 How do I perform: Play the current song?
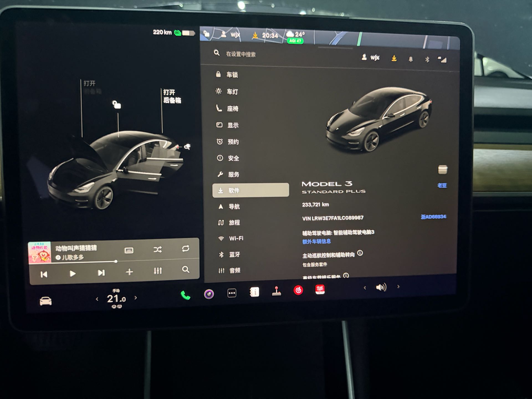point(73,274)
